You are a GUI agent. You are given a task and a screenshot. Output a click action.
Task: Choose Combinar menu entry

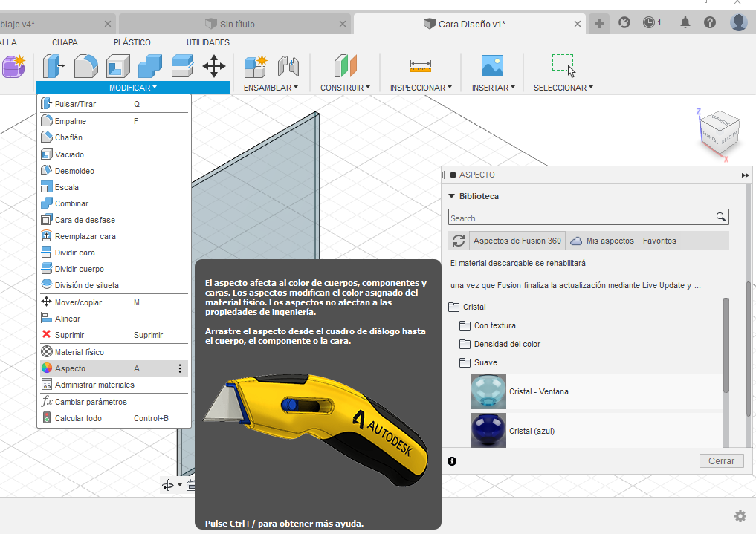(114, 203)
